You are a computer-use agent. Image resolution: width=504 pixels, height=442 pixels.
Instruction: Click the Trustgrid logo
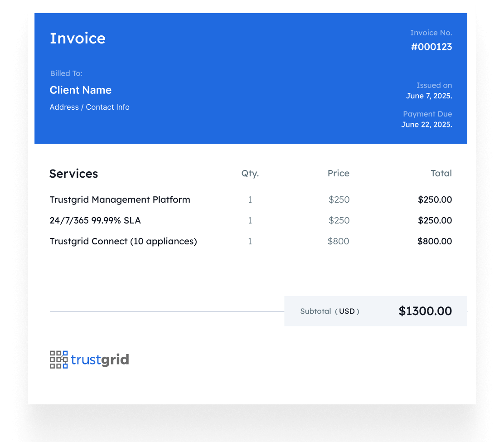point(89,359)
